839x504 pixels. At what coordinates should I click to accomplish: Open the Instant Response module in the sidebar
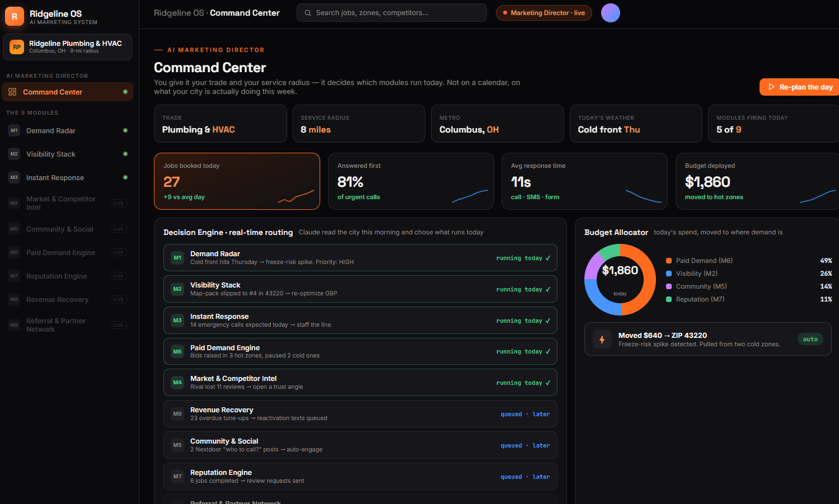[x=67, y=177]
